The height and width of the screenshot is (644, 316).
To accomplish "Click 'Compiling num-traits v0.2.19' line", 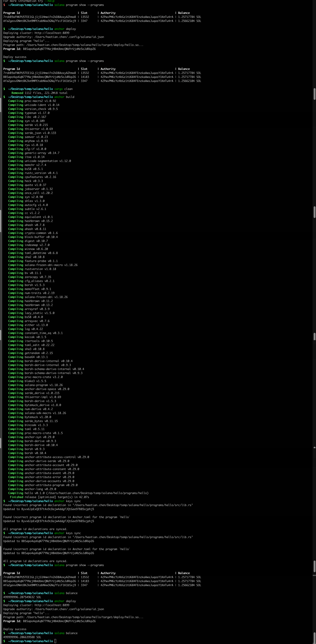I will pyautogui.click(x=31, y=293).
